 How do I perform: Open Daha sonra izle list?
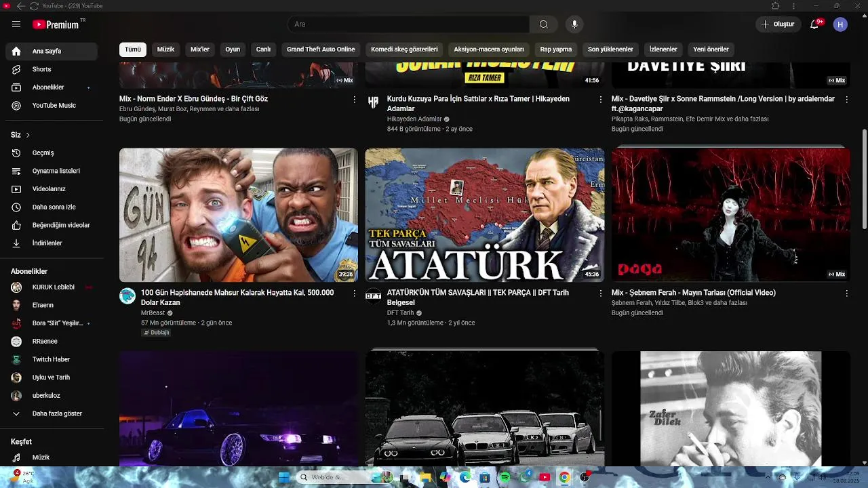[x=52, y=207]
